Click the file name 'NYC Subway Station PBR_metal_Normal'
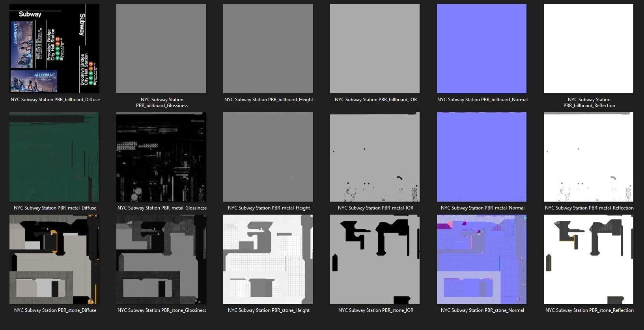This screenshot has width=644, height=330. pos(482,208)
